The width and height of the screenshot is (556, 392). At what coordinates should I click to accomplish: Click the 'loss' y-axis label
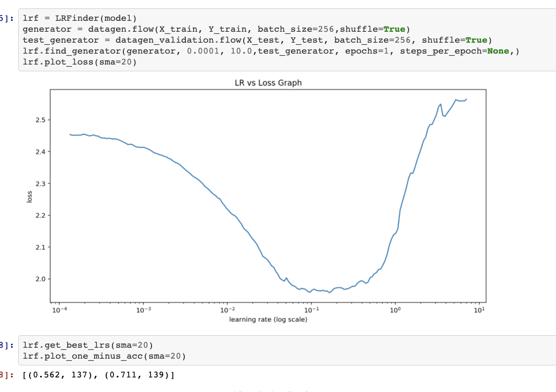pyautogui.click(x=30, y=196)
